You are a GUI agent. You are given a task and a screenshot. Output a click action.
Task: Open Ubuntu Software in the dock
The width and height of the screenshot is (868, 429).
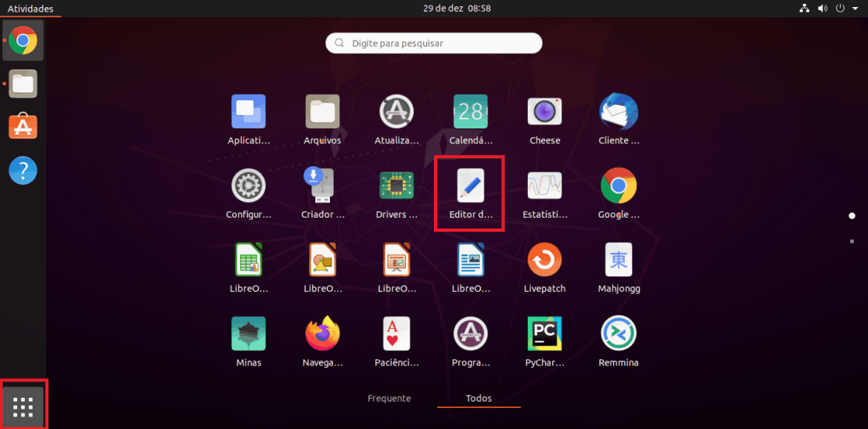coord(23,127)
